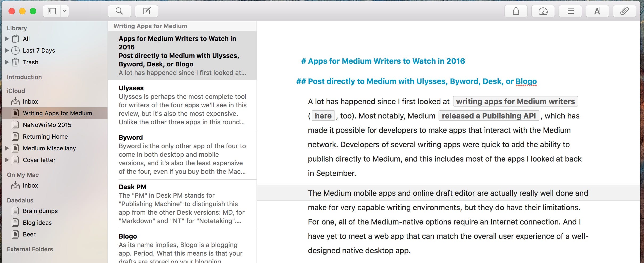The height and width of the screenshot is (263, 644).
Task: Open the 'here' link in editor
Action: 323,116
